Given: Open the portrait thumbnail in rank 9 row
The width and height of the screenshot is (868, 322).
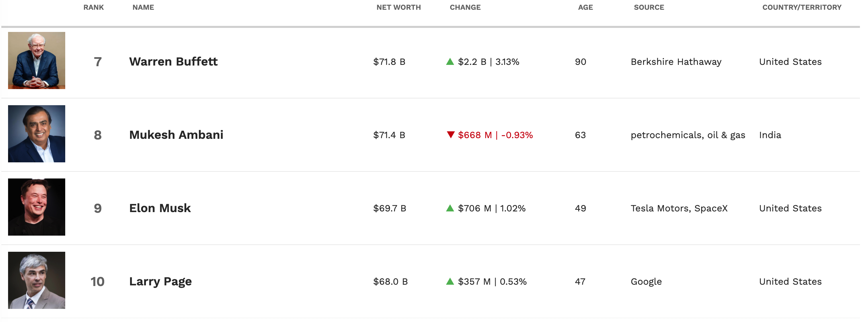Looking at the screenshot, I should pyautogui.click(x=37, y=207).
